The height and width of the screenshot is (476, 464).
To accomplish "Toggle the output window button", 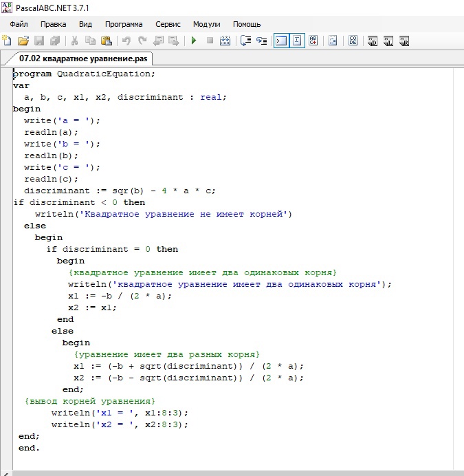I will [x=281, y=41].
